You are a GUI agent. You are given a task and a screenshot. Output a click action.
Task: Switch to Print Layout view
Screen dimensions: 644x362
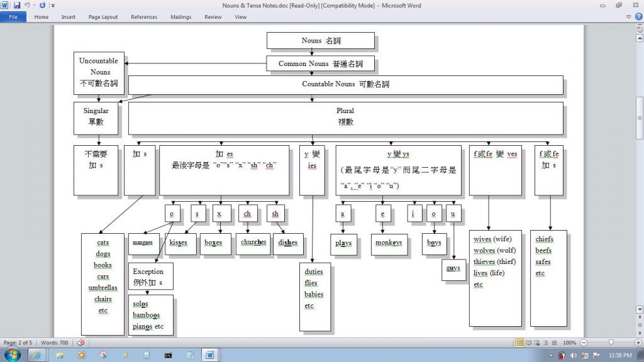coord(519,343)
